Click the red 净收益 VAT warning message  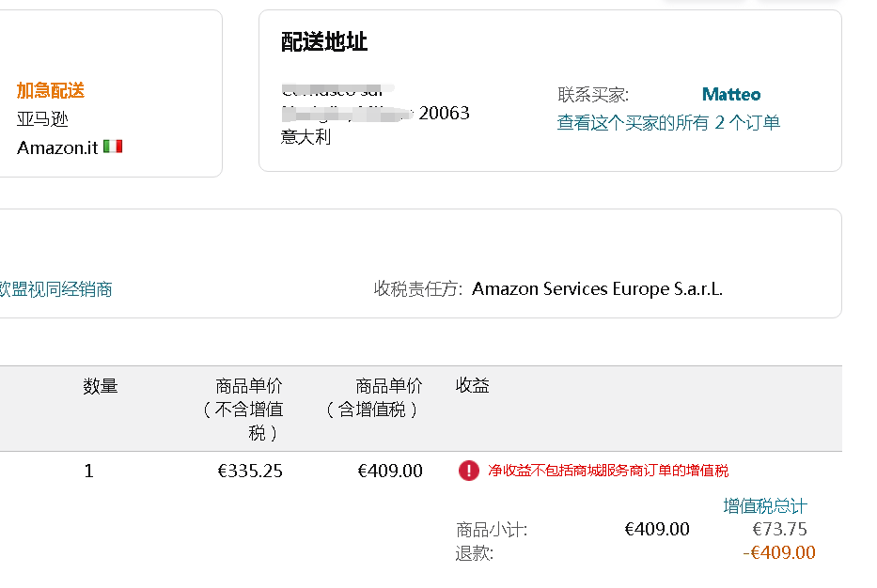[x=607, y=471]
